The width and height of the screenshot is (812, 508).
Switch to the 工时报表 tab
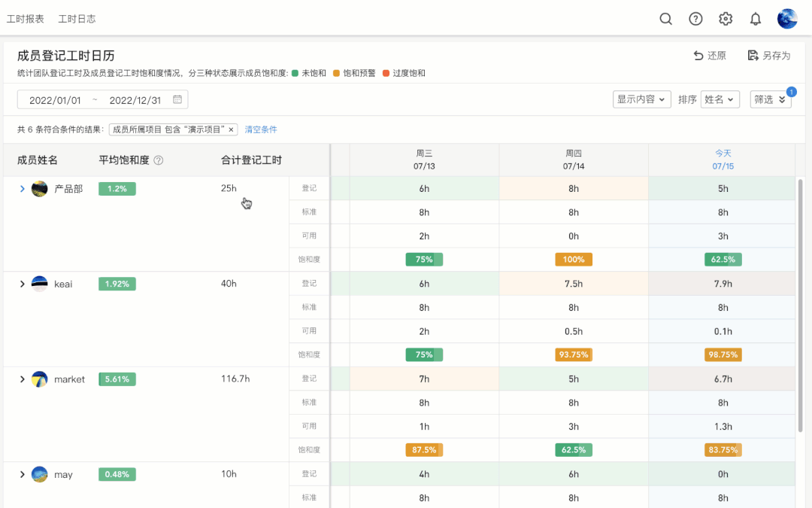(x=25, y=18)
